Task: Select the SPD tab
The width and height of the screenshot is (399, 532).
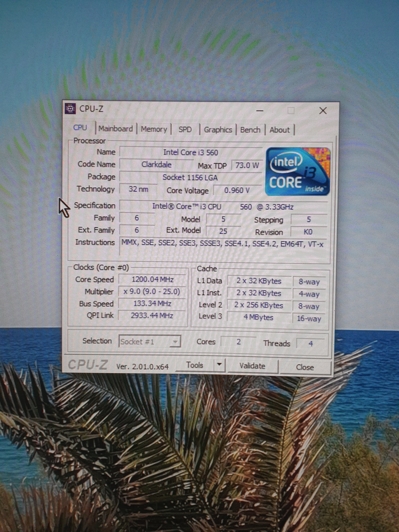Action: pos(185,130)
